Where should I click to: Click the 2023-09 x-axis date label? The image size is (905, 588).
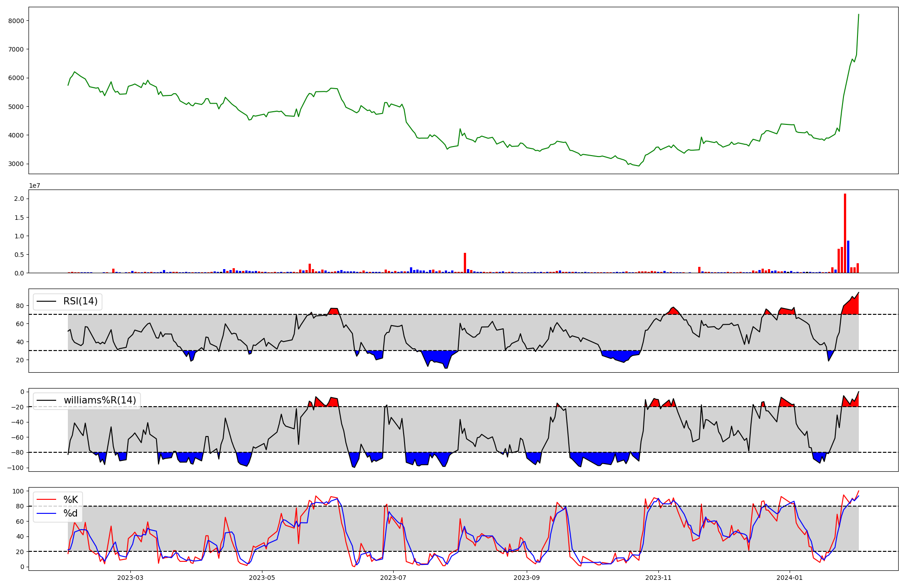(527, 578)
